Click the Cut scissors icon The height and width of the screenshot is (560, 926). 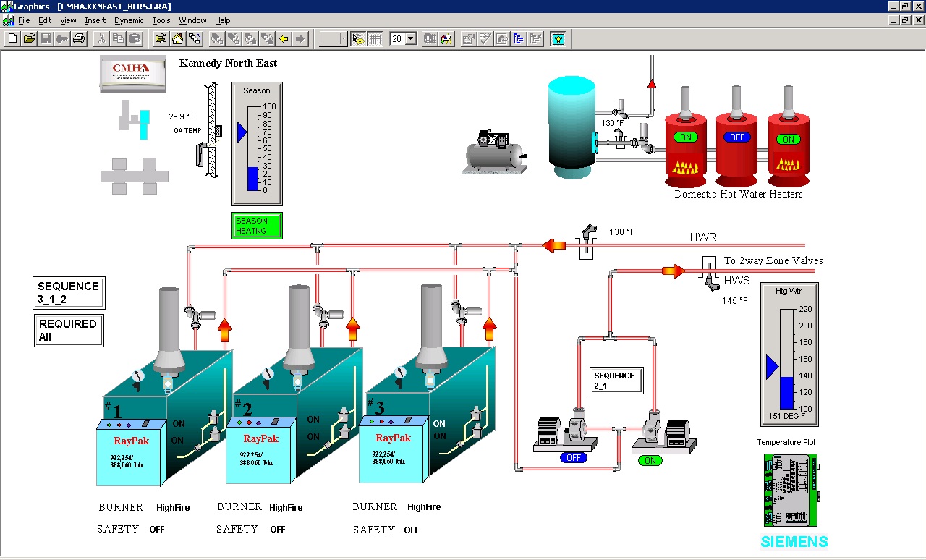pyautogui.click(x=101, y=39)
